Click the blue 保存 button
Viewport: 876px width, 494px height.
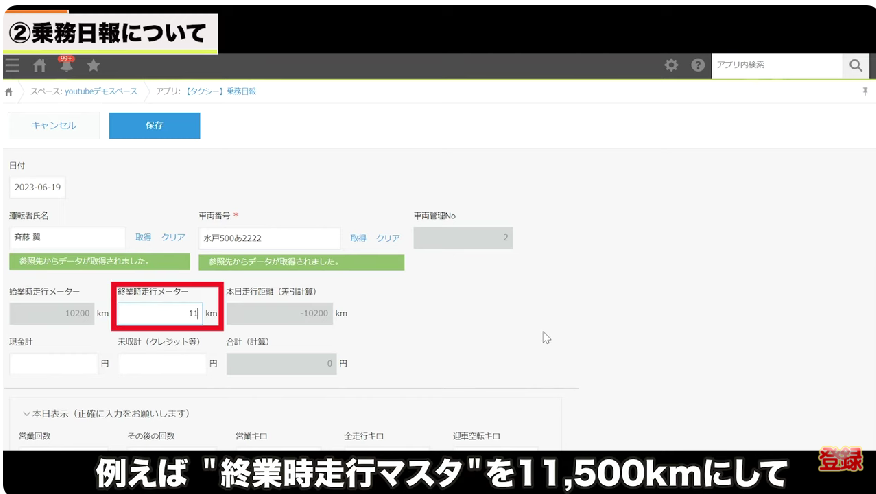[154, 126]
